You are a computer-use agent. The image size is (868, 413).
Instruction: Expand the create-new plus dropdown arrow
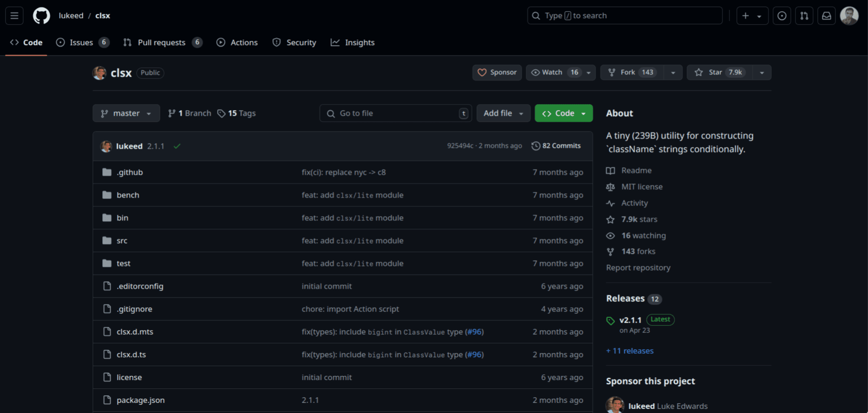[759, 16]
